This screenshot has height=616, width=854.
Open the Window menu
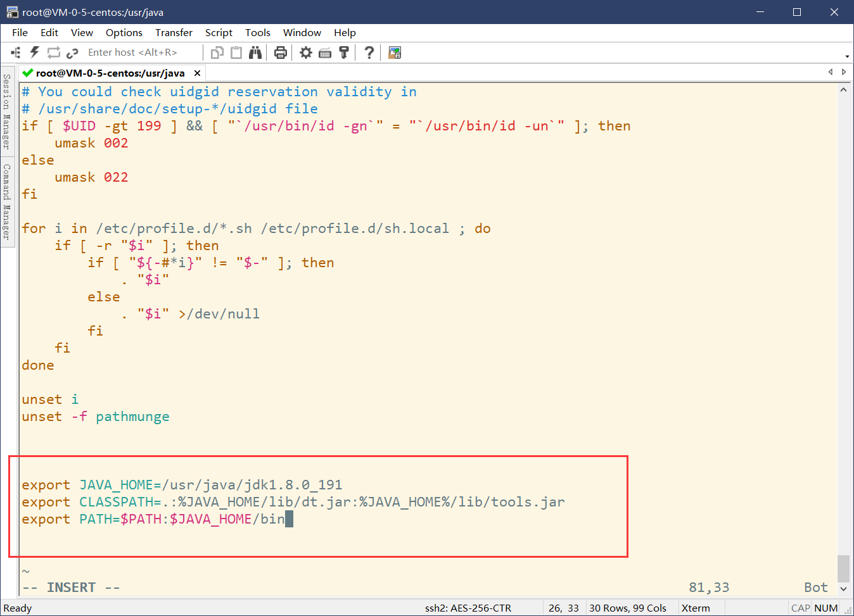pos(302,32)
